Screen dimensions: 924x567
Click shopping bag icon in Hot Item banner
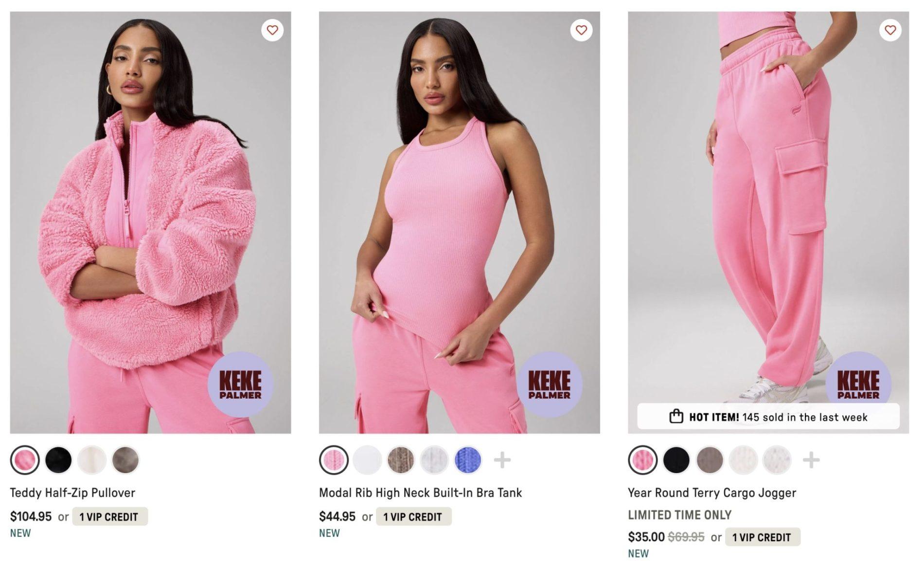click(676, 417)
